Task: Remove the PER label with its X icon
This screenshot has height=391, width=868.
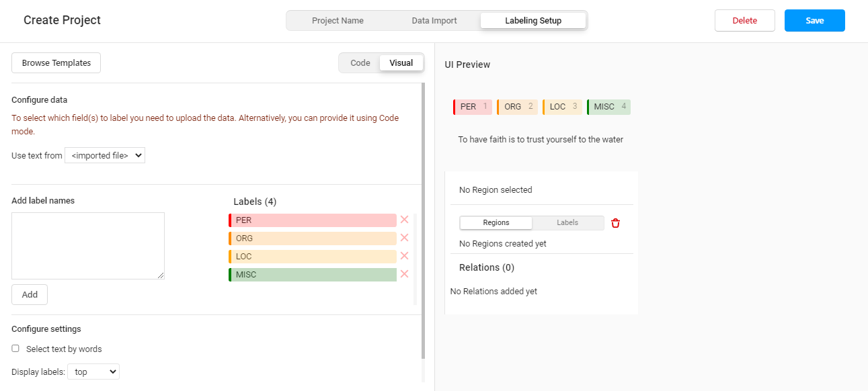Action: pyautogui.click(x=404, y=220)
